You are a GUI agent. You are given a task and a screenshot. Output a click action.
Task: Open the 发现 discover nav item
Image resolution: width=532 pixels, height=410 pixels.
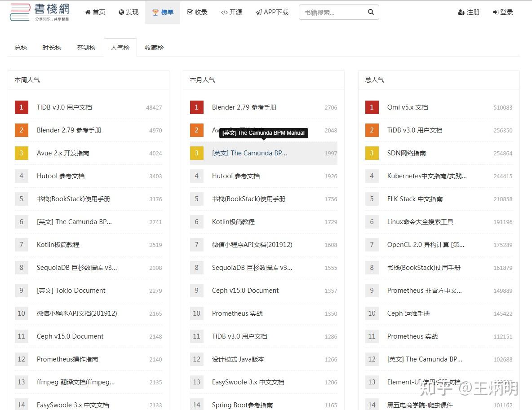129,12
